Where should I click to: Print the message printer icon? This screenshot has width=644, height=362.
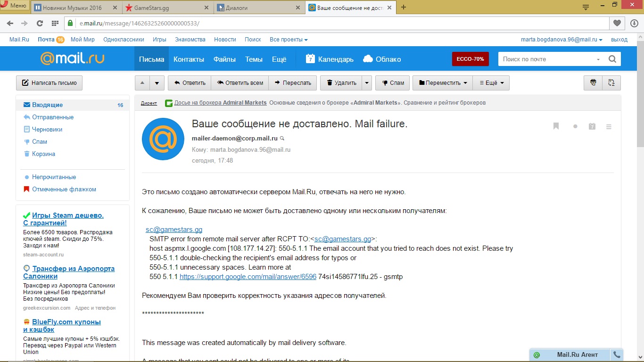click(593, 82)
